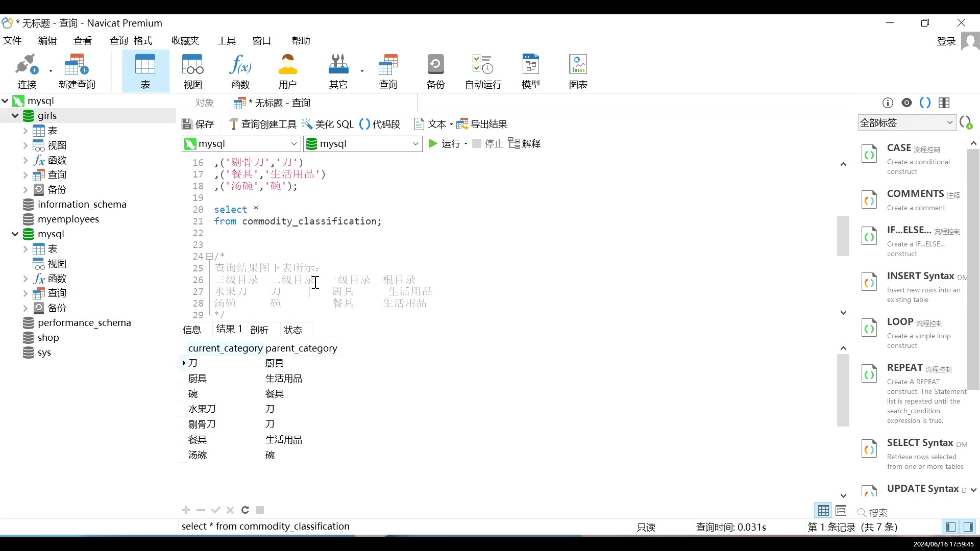Screen dimensions: 980x551
Task: Click the 解释 explain button
Action: pyautogui.click(x=525, y=143)
